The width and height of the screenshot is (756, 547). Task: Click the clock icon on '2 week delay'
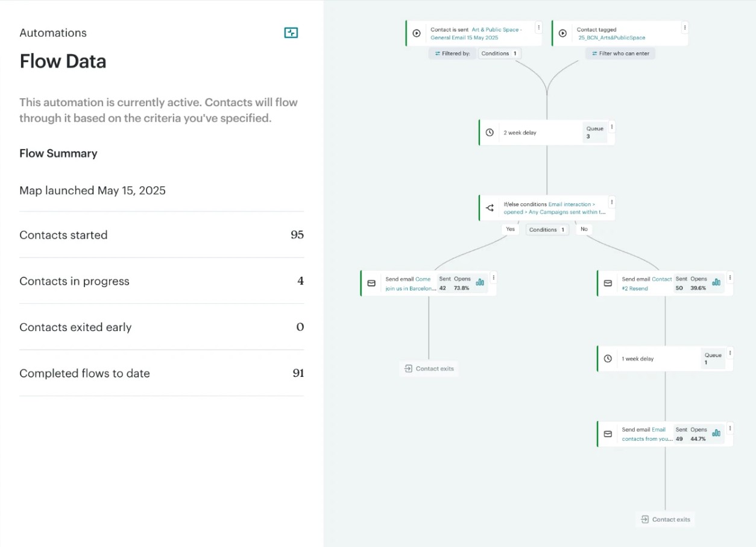click(490, 133)
